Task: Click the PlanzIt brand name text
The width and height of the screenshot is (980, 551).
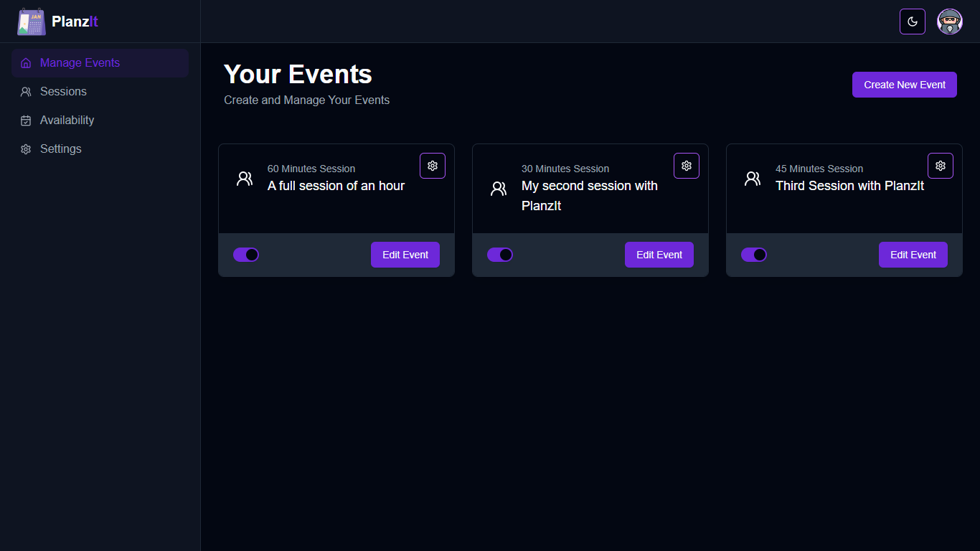Action: pos(75,22)
